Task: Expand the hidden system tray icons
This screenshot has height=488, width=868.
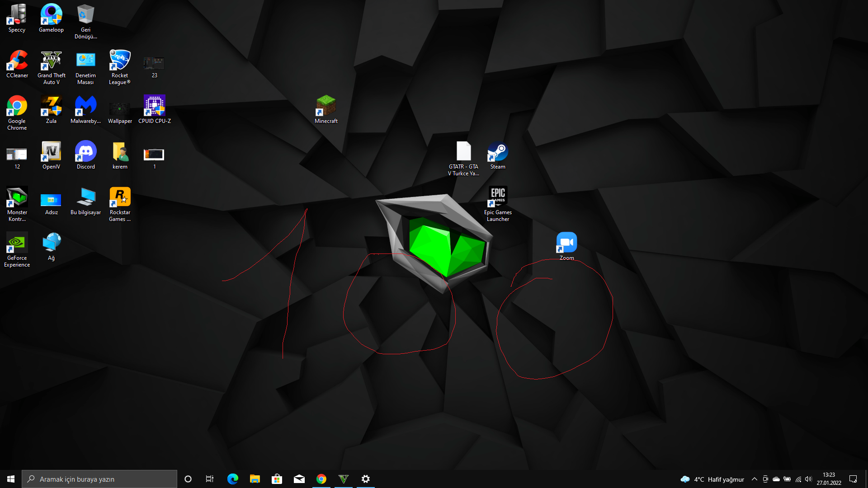Action: coord(754,479)
